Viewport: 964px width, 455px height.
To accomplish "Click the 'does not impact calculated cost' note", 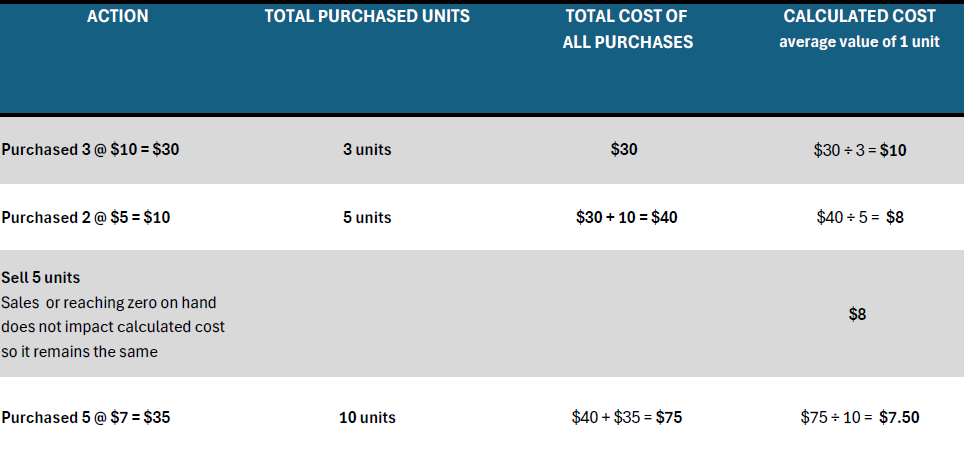I will (x=113, y=326).
